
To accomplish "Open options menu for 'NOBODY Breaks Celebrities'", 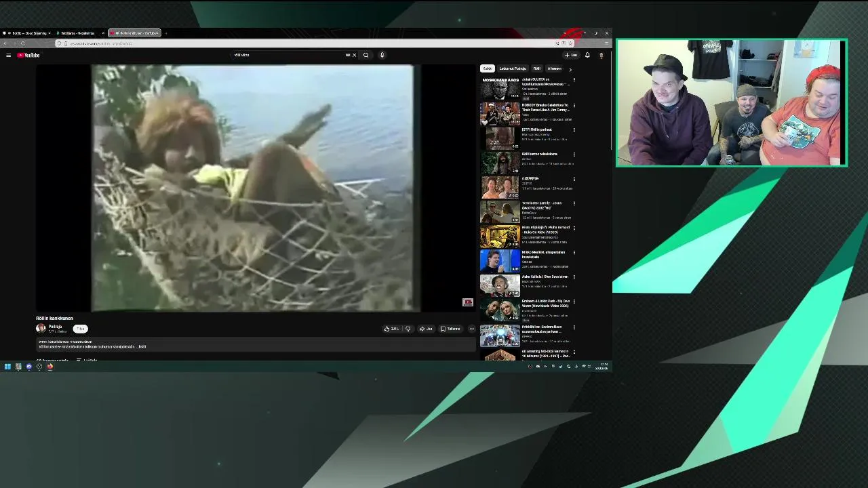I will [574, 105].
